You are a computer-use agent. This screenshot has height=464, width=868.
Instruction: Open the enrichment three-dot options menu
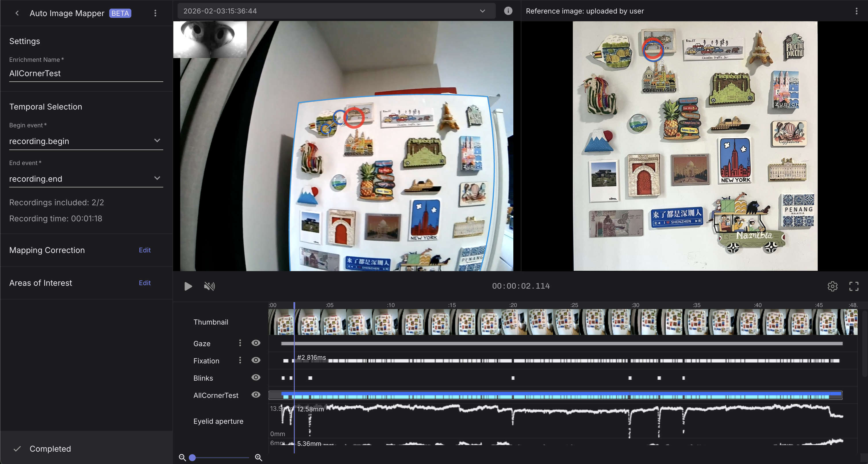point(155,13)
